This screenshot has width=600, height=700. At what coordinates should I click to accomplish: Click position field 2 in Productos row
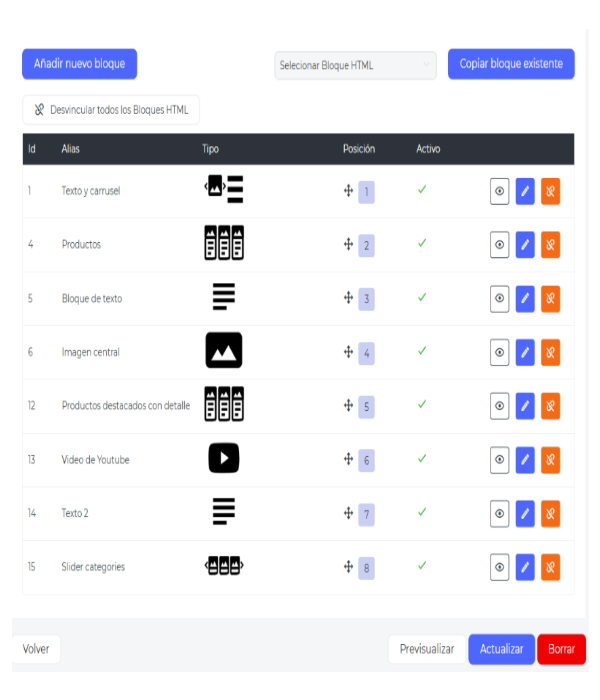(x=367, y=246)
